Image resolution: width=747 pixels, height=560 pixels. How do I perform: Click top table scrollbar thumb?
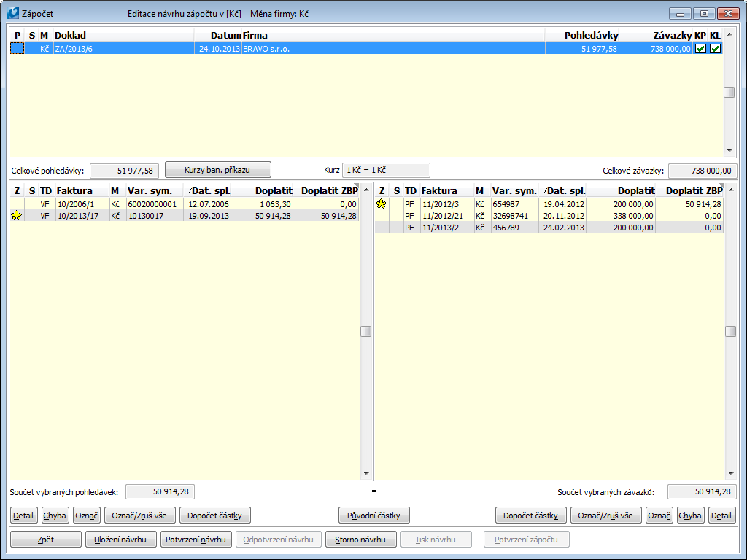click(x=729, y=92)
